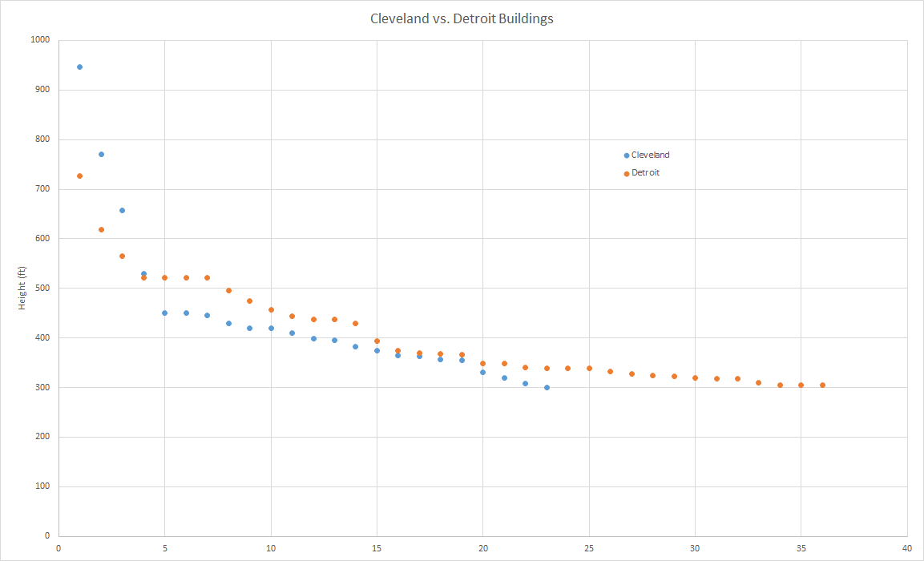Select the 10 label on the horizontal axis

[x=271, y=548]
